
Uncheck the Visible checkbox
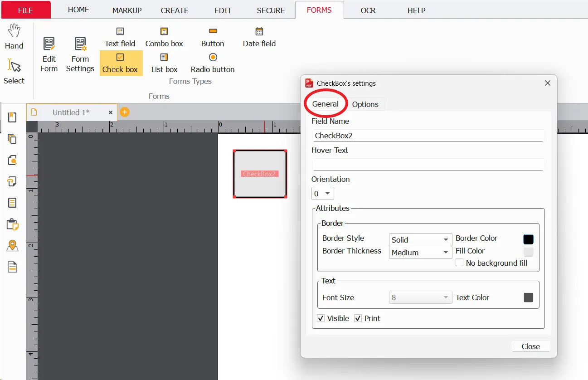(321, 318)
